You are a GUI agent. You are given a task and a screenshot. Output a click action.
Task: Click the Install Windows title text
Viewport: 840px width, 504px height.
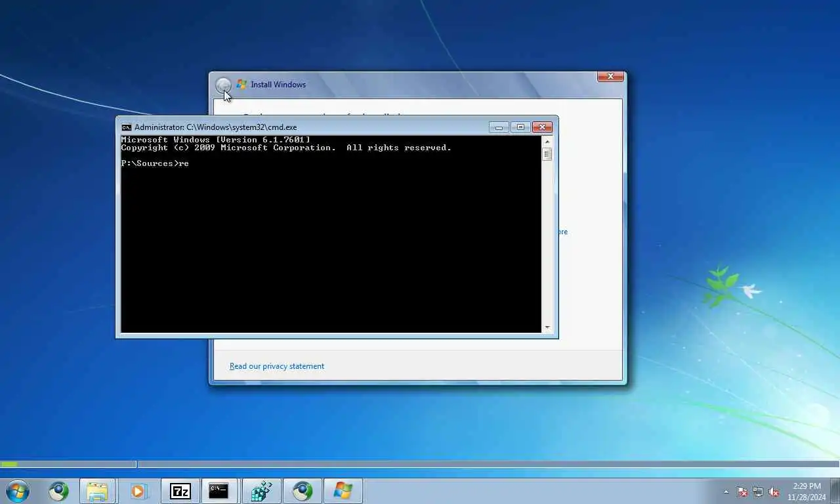[x=278, y=85]
